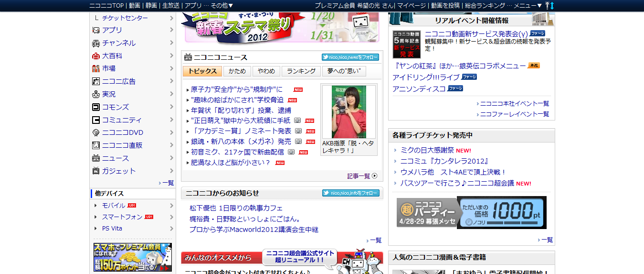Open 生放送 in top navigation
Screen dimensions: 644x274
(x=170, y=5)
